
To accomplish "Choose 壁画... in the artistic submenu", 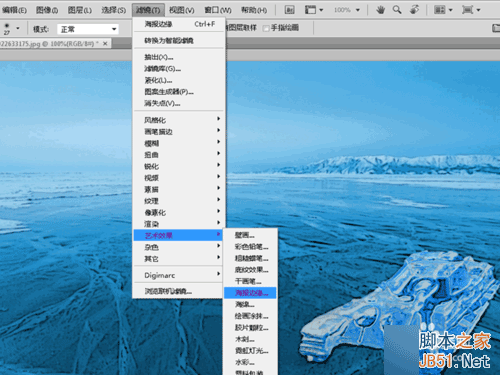I will point(250,235).
